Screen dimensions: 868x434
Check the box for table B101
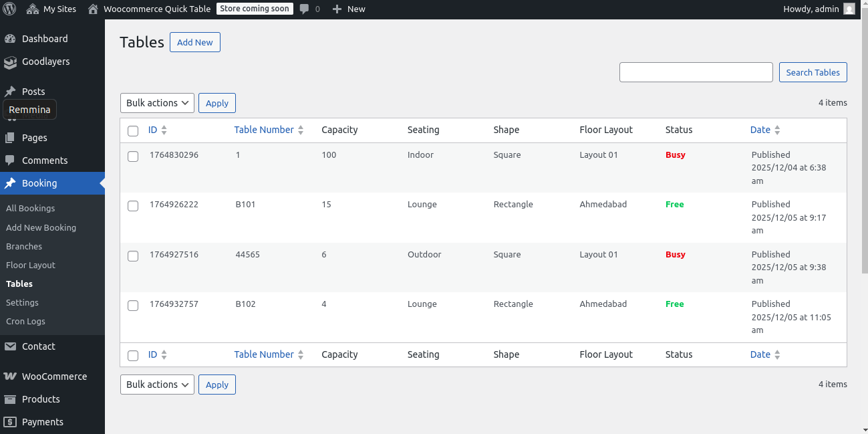pos(133,206)
